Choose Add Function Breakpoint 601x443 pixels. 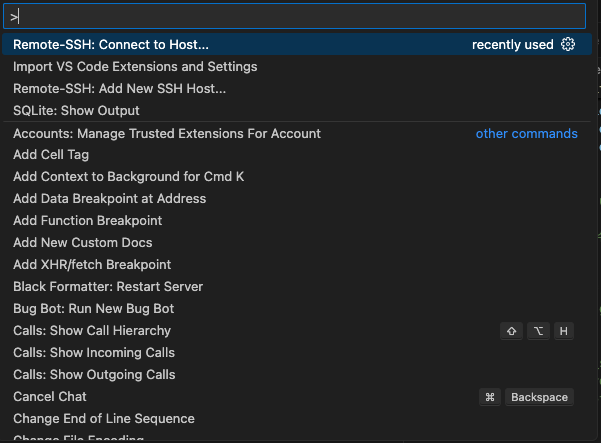297,221
